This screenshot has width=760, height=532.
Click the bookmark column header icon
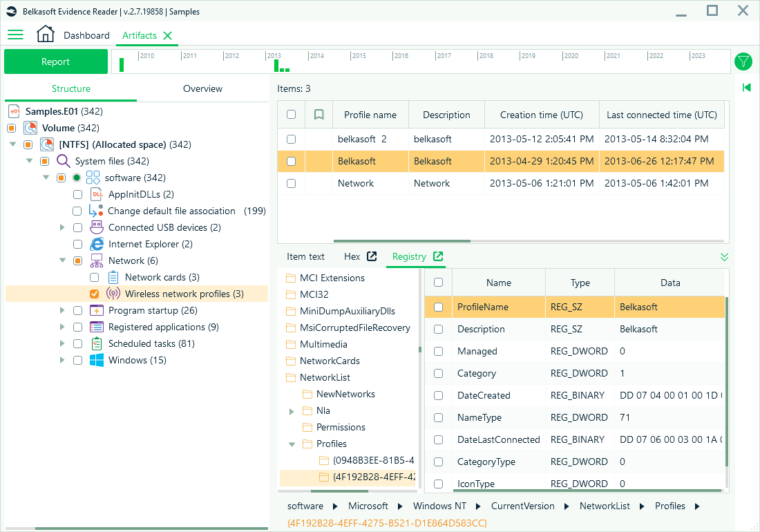[319, 114]
